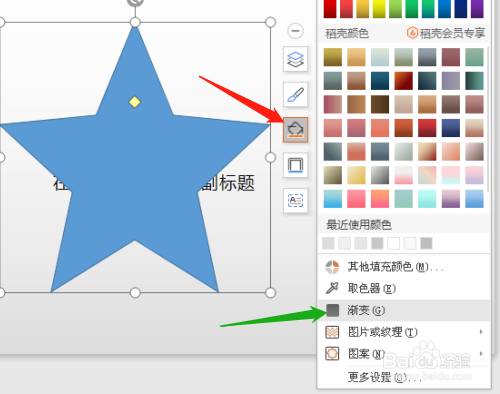Pick the dark teal-blue gradient in second row
The image size is (500, 394).
pos(380,81)
